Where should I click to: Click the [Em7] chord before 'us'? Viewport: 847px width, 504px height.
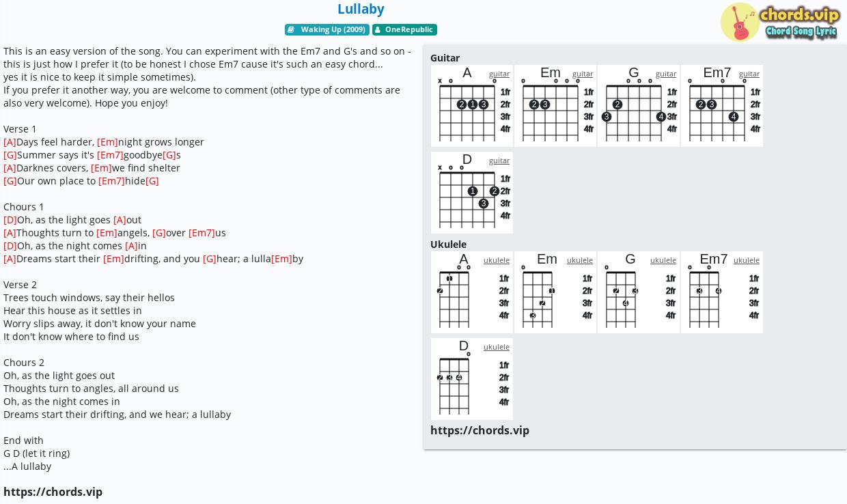(x=202, y=233)
